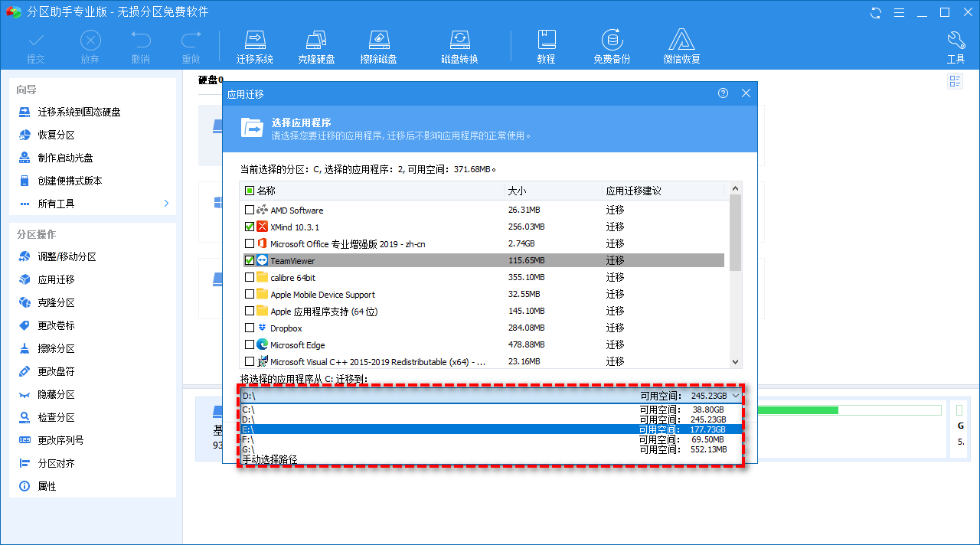Expand the 所有工具 sidebar chevron
Image resolution: width=980 pixels, height=545 pixels.
pyautogui.click(x=166, y=204)
